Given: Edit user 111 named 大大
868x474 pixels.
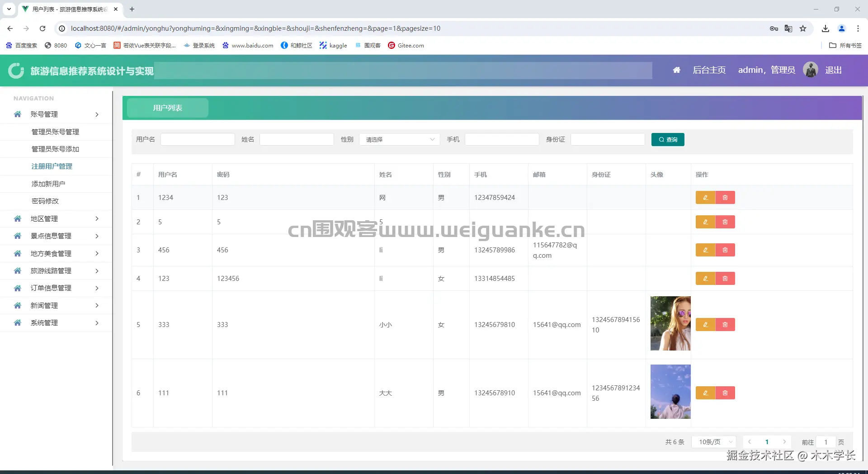Looking at the screenshot, I should tap(705, 393).
